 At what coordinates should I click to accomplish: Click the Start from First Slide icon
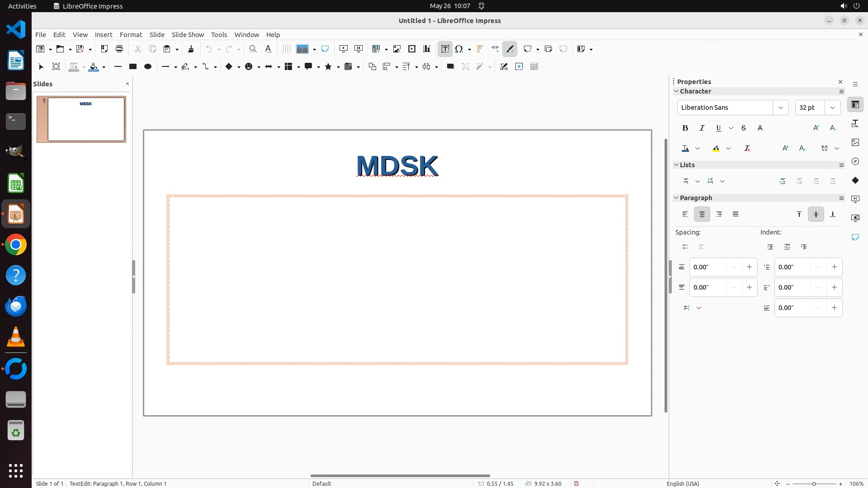(344, 49)
